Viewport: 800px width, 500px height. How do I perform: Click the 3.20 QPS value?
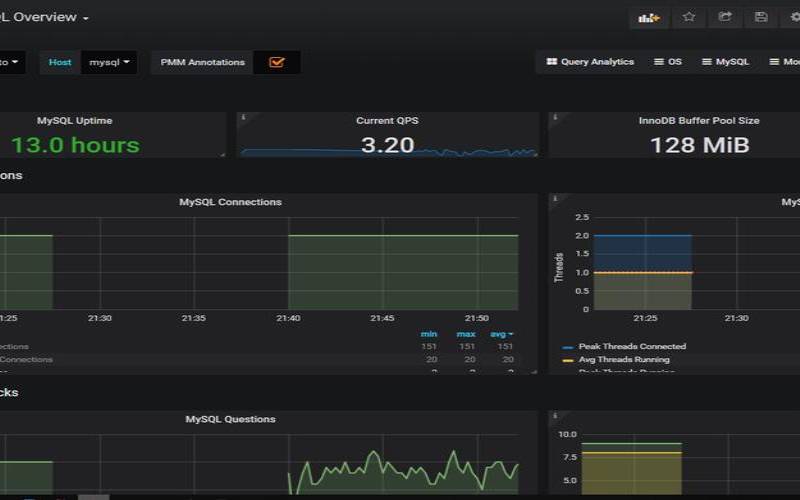[387, 145]
